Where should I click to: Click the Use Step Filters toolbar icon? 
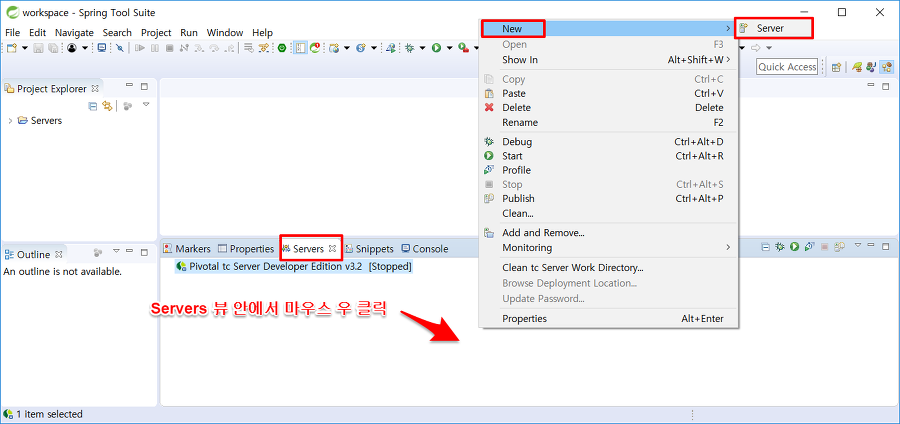(x=264, y=48)
